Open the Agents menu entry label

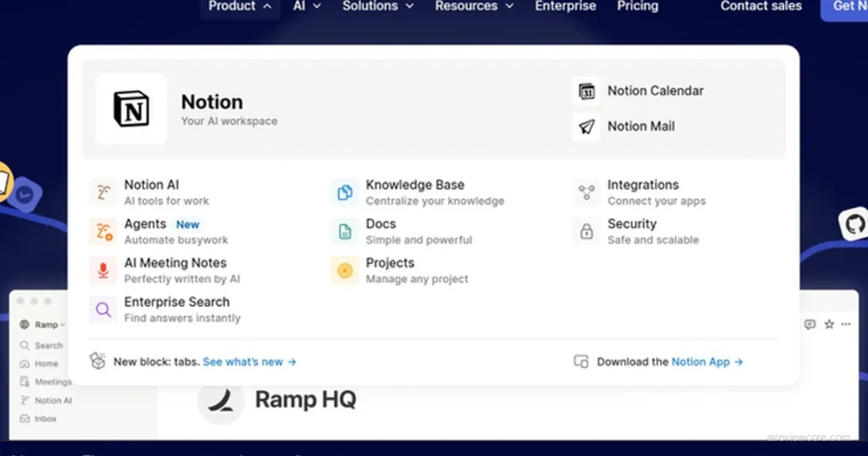pyautogui.click(x=145, y=224)
